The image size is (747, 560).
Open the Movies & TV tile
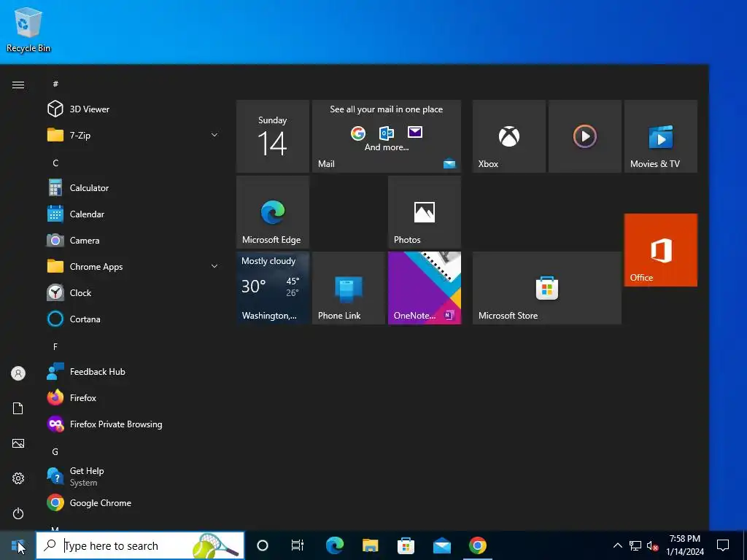661,136
